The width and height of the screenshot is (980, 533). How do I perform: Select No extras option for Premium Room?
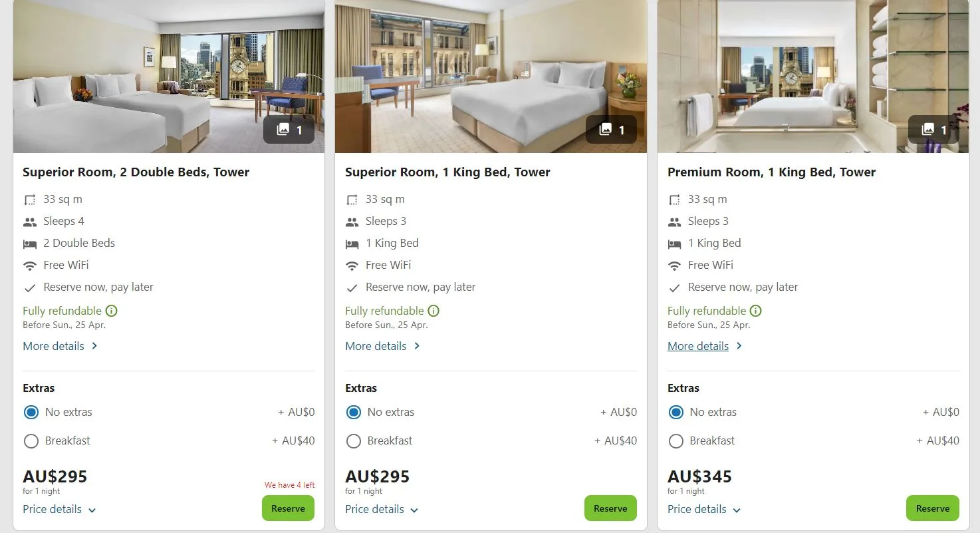(x=676, y=413)
